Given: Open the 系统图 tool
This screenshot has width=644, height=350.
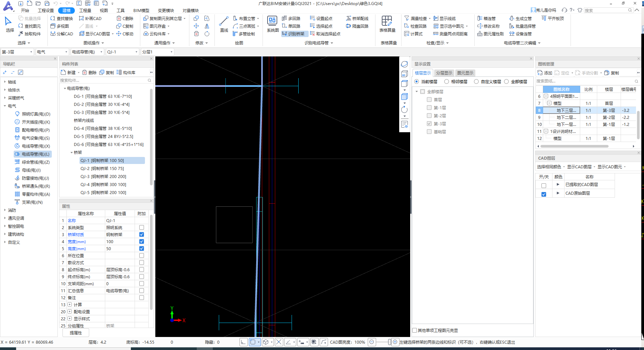Looking at the screenshot, I should (x=273, y=24).
